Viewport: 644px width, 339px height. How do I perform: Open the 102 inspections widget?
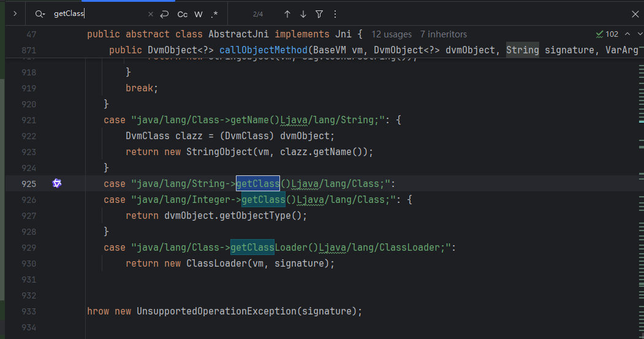point(607,34)
